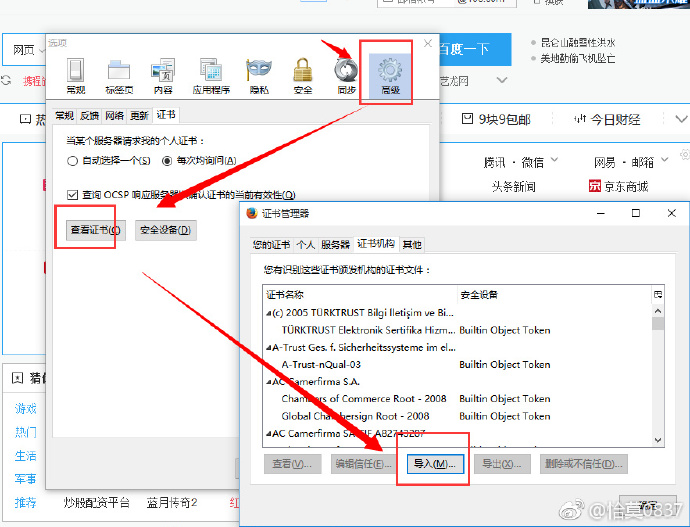Open the 标签页 tabs options icon

(119, 76)
